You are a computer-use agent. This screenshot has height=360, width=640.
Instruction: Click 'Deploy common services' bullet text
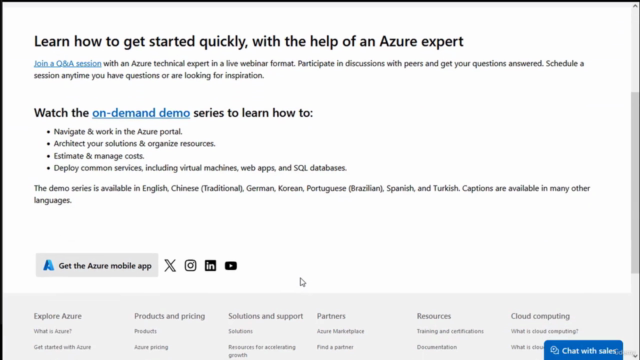point(200,168)
